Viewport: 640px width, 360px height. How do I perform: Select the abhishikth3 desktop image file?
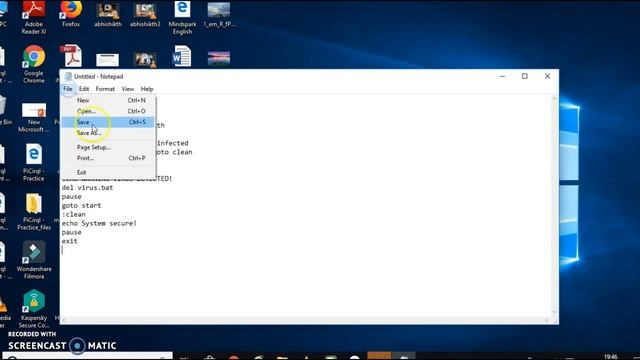pyautogui.click(x=145, y=15)
